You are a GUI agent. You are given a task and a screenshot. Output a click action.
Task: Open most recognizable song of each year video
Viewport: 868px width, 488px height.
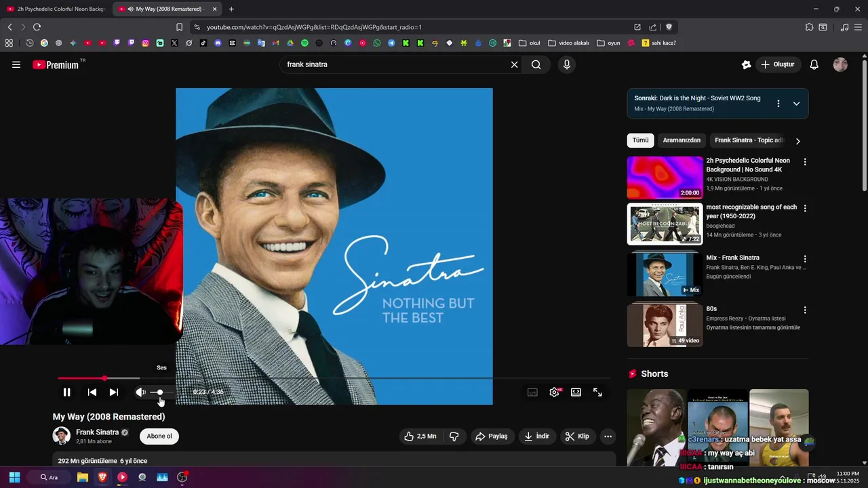pyautogui.click(x=665, y=224)
